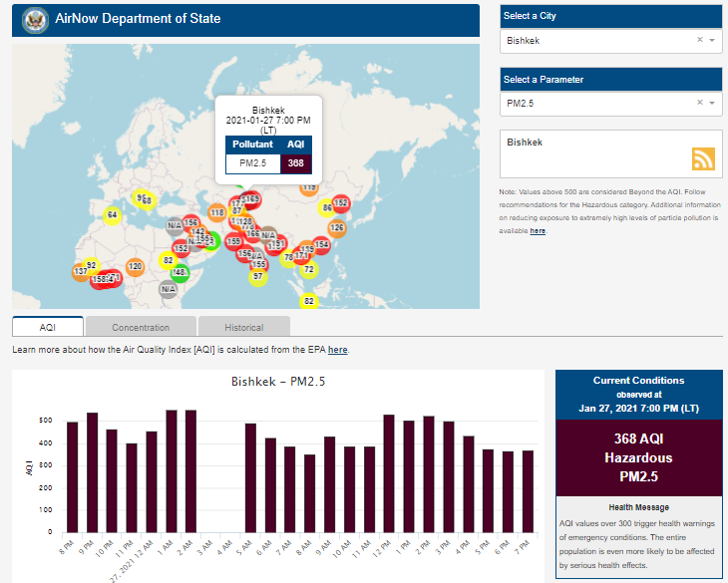
Task: Click the orange 126 AQI map marker
Action: coord(337,228)
